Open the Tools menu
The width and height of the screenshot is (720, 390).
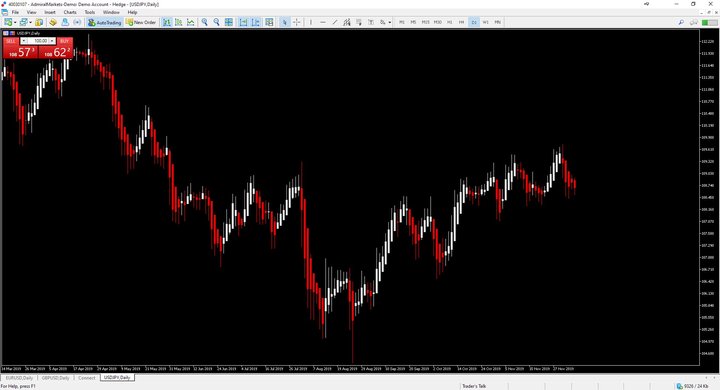tap(90, 12)
